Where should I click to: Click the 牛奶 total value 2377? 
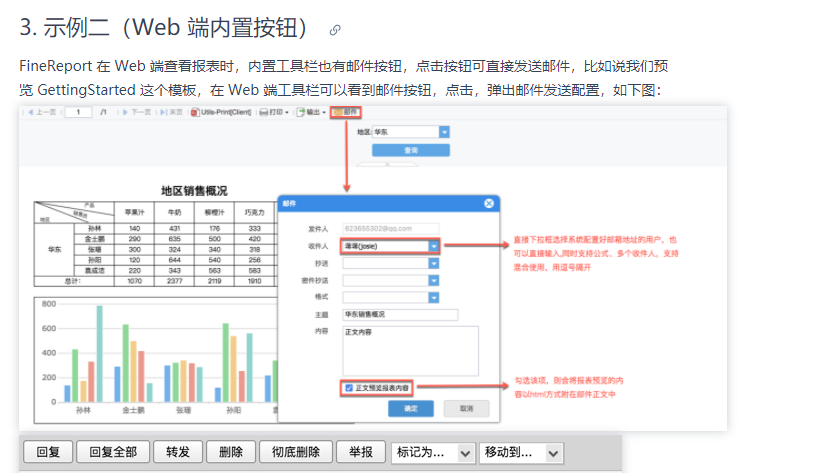coord(174,281)
